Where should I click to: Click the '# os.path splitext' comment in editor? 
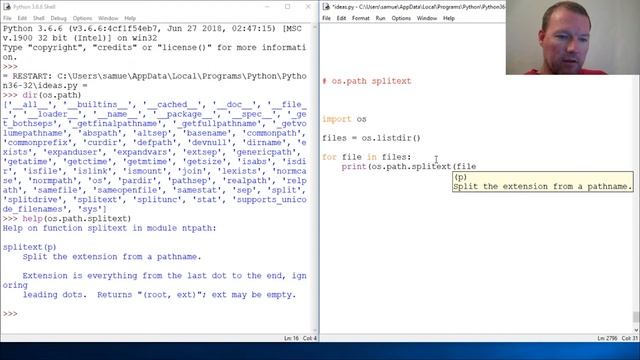[367, 81]
